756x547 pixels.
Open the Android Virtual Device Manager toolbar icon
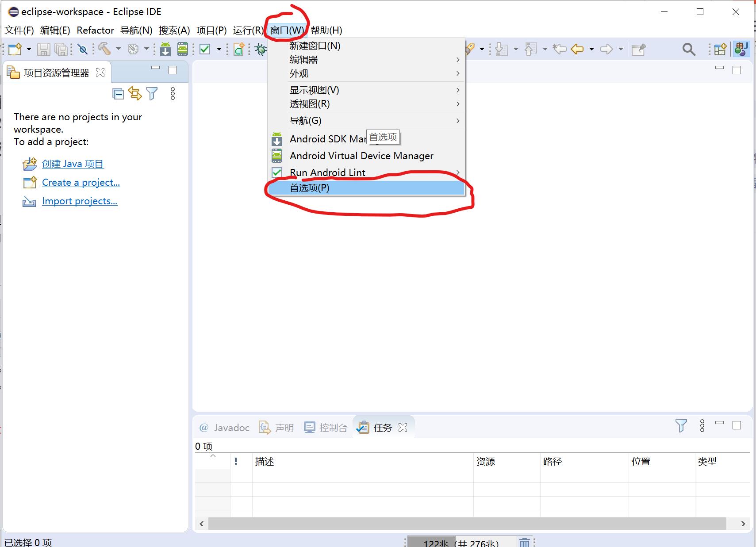183,49
